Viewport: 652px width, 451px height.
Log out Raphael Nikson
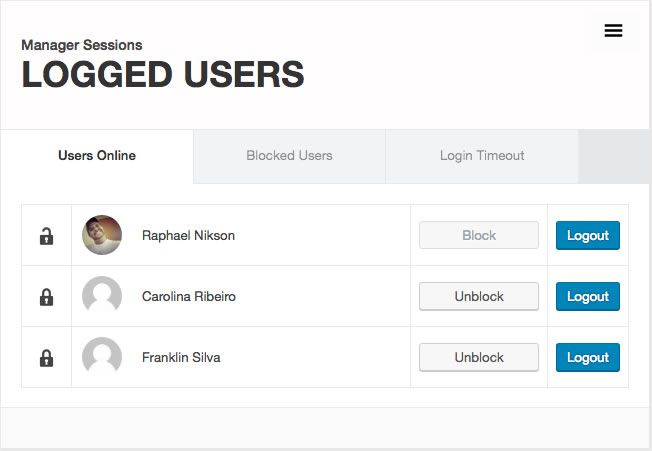(588, 235)
